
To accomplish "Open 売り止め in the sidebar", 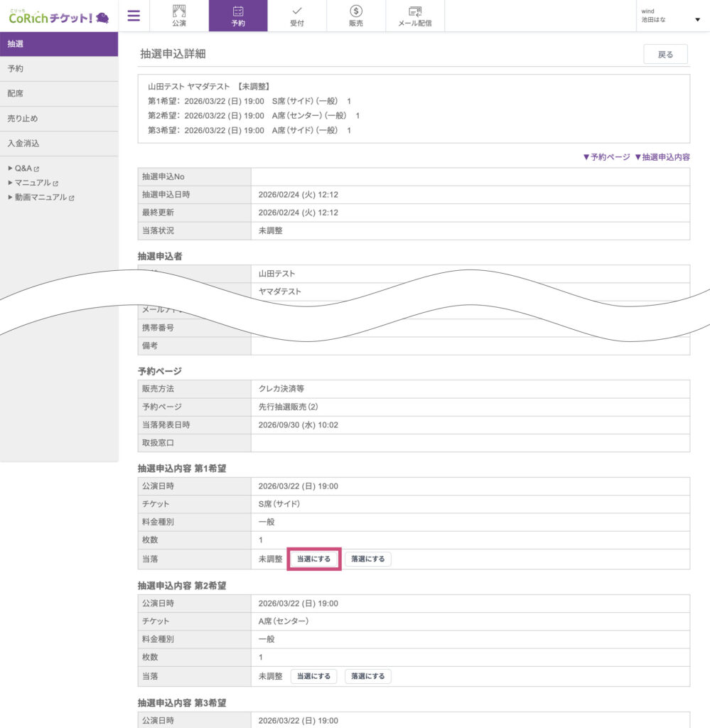I will pos(58,119).
